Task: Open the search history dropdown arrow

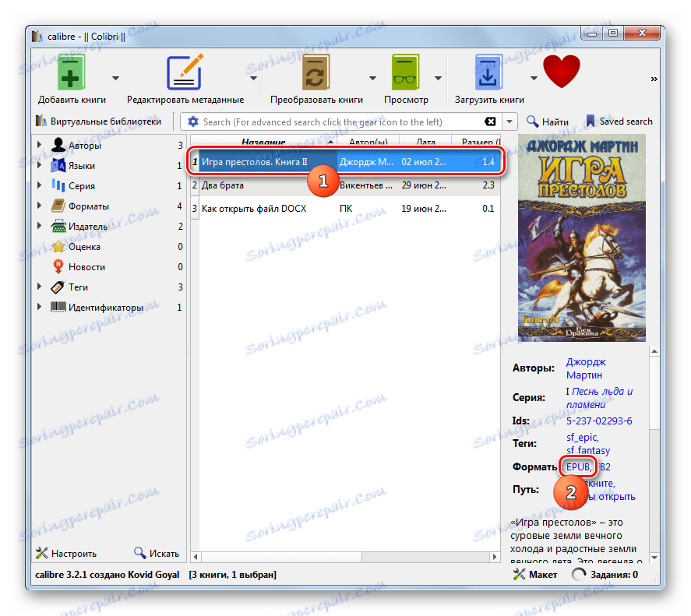Action: [509, 121]
